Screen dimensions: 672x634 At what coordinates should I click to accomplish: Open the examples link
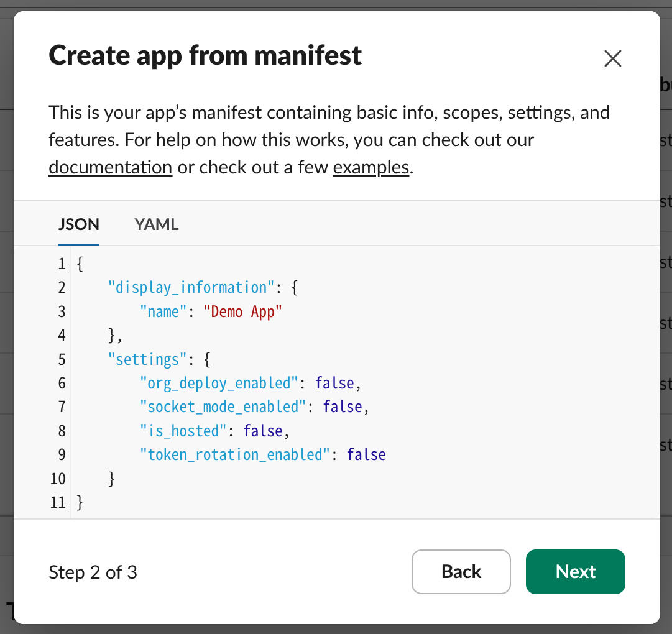pyautogui.click(x=371, y=168)
